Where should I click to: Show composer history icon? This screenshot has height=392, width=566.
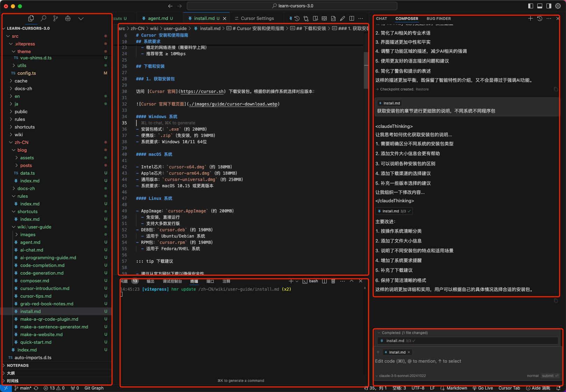tap(540, 19)
